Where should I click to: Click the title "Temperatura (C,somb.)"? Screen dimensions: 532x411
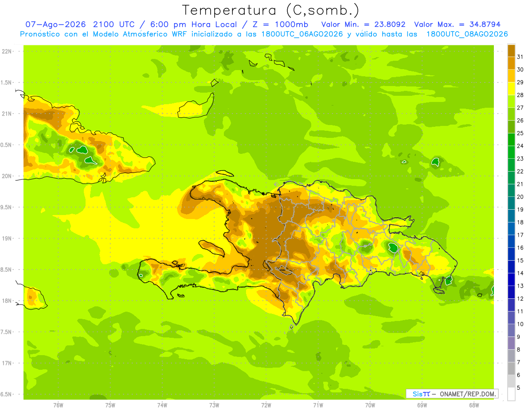click(271, 10)
